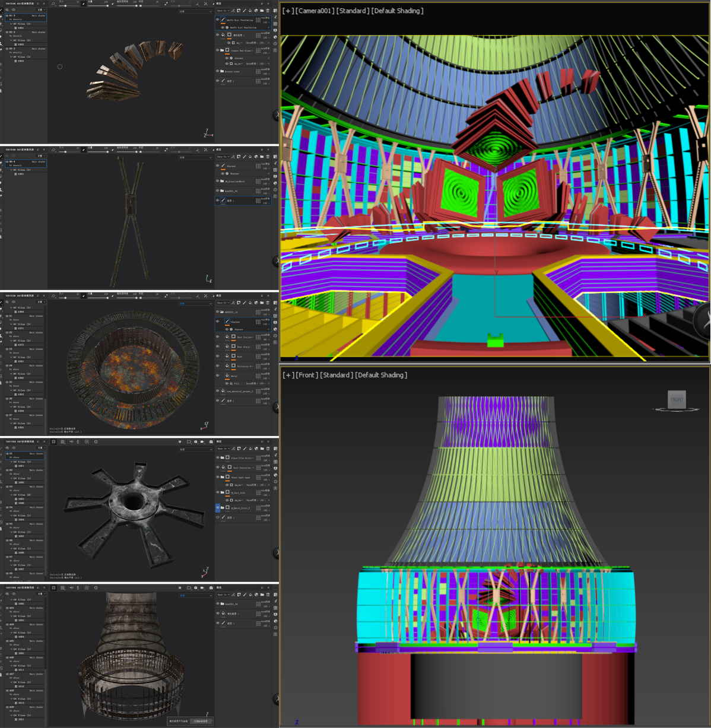
Task: Collapse UV Tiles under set 01 in hub panel
Action: (11, 462)
